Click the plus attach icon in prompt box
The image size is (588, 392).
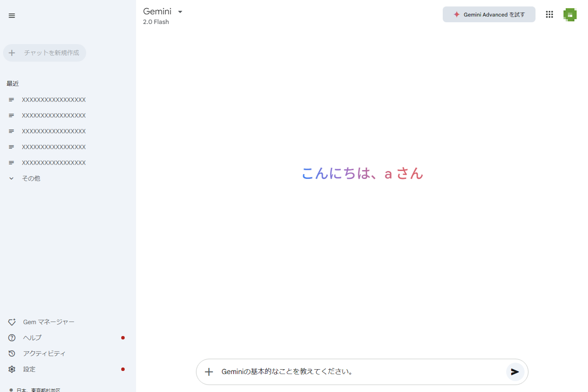coord(209,372)
